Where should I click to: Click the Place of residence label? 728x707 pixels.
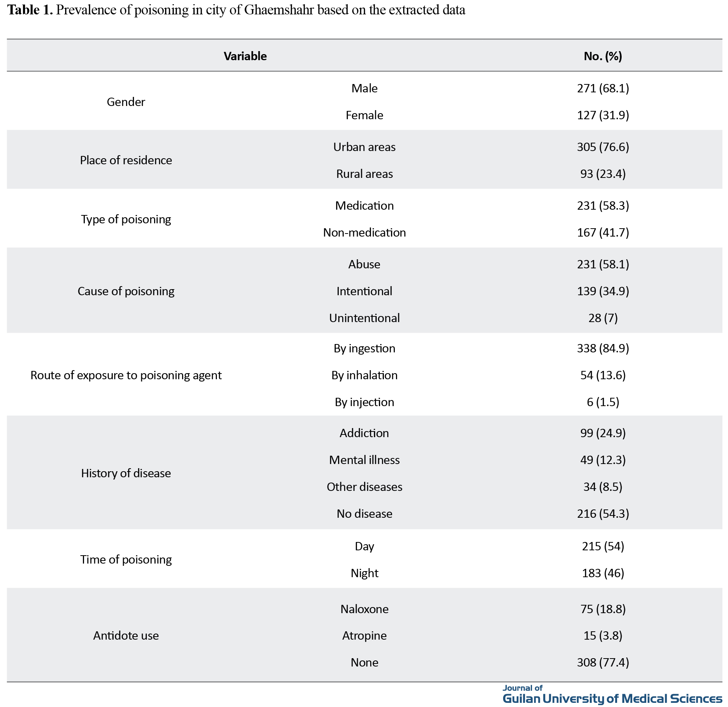click(126, 160)
